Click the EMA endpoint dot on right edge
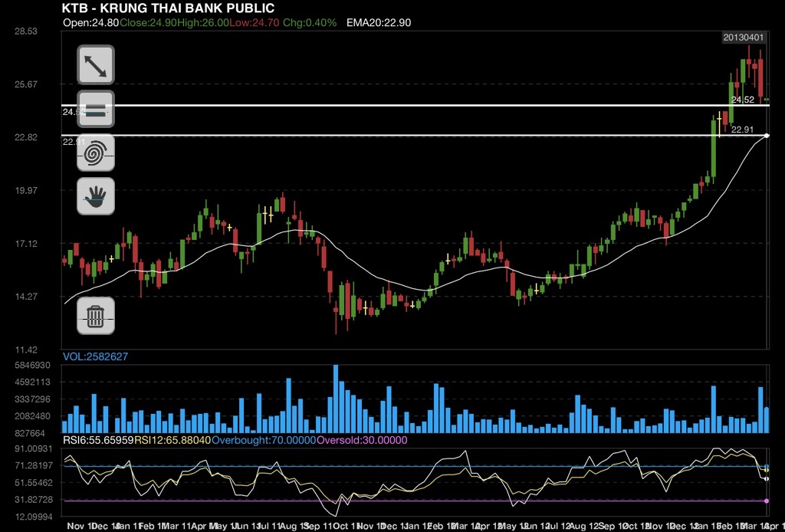Viewport: 785px width, 532px height. pos(767,136)
